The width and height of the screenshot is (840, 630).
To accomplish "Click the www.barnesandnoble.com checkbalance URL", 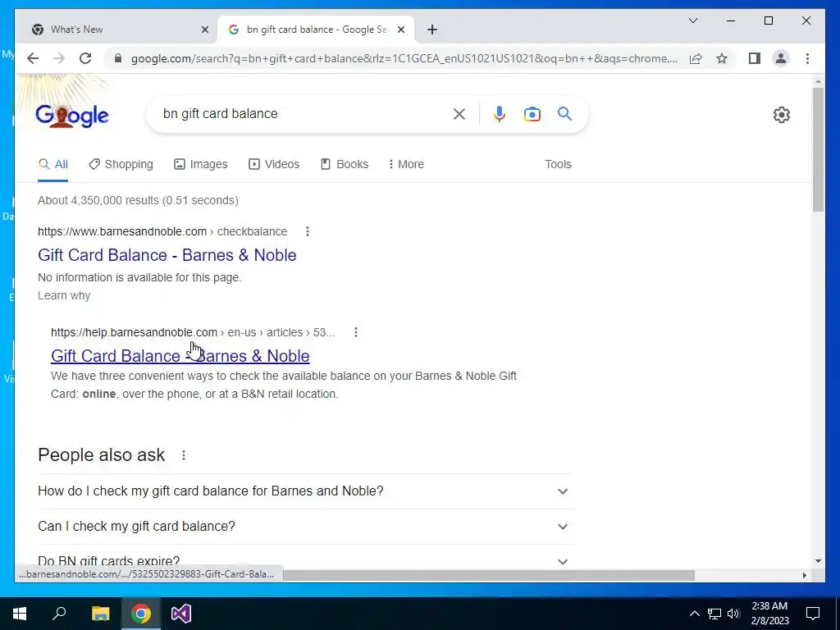I will point(162,231).
